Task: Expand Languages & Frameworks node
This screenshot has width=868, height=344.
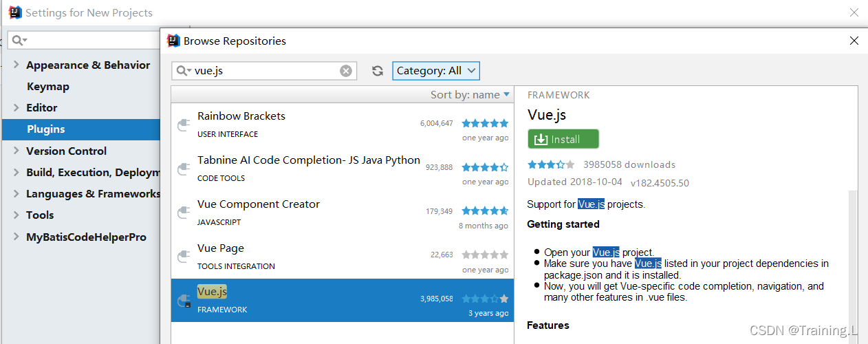Action: coord(17,193)
